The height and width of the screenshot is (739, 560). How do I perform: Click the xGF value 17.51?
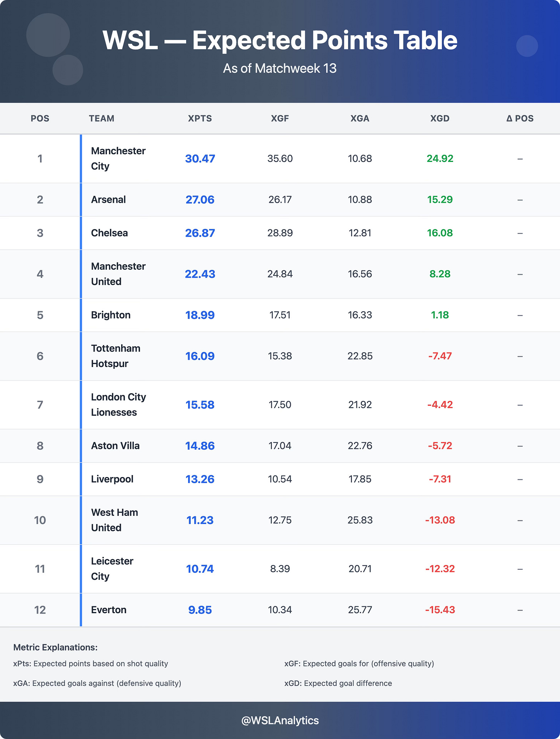[280, 315]
